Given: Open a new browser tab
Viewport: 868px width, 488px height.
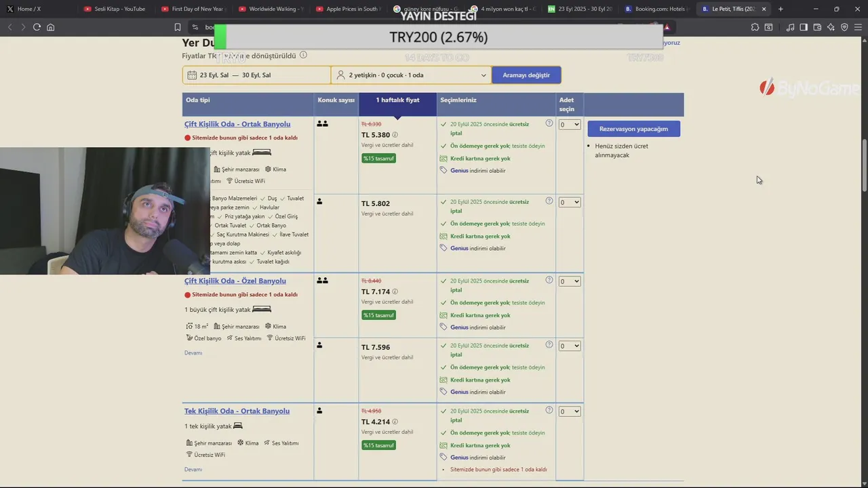Looking at the screenshot, I should point(781,9).
